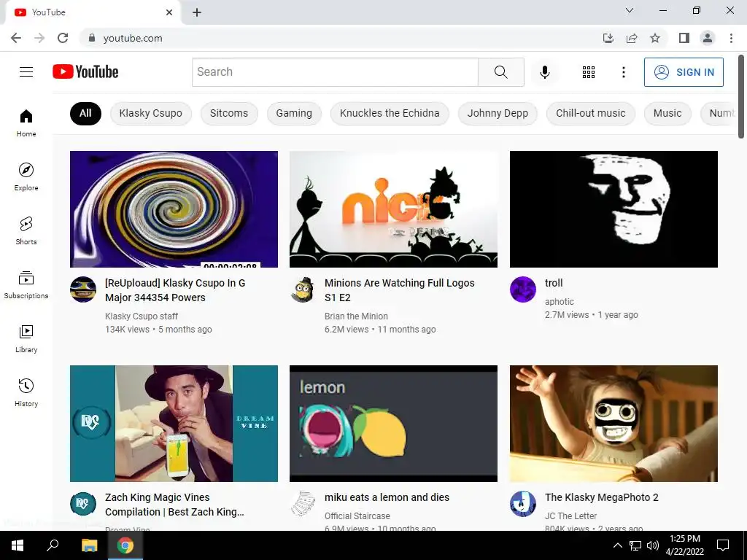The width and height of the screenshot is (747, 560).
Task: Open YouTube settings three-dot menu
Action: point(623,72)
